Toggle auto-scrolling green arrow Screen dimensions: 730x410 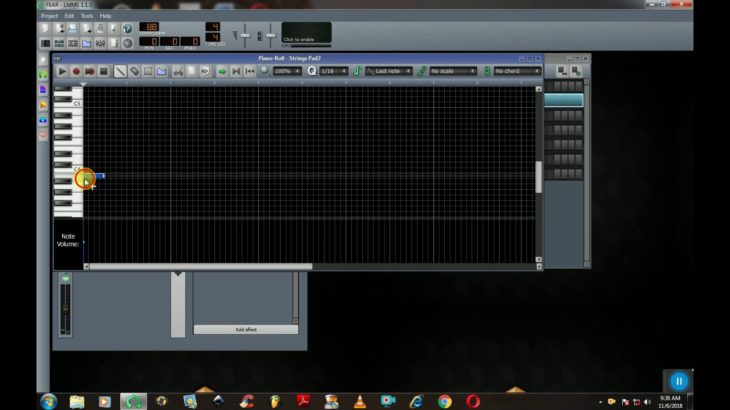point(222,71)
